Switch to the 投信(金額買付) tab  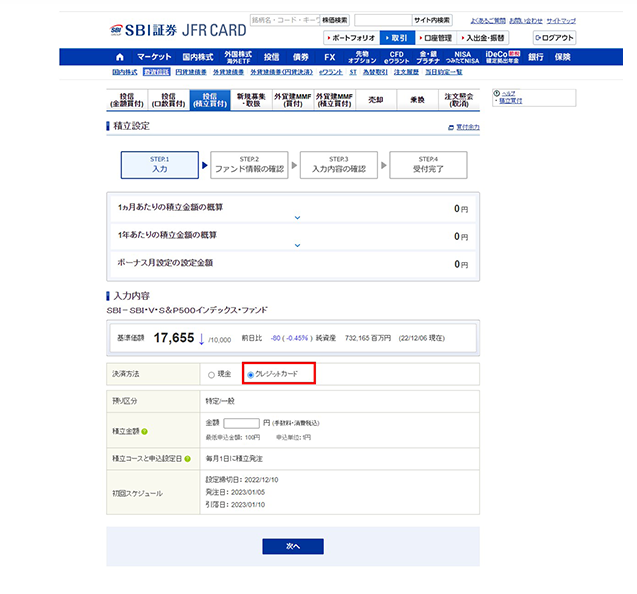coord(126,99)
